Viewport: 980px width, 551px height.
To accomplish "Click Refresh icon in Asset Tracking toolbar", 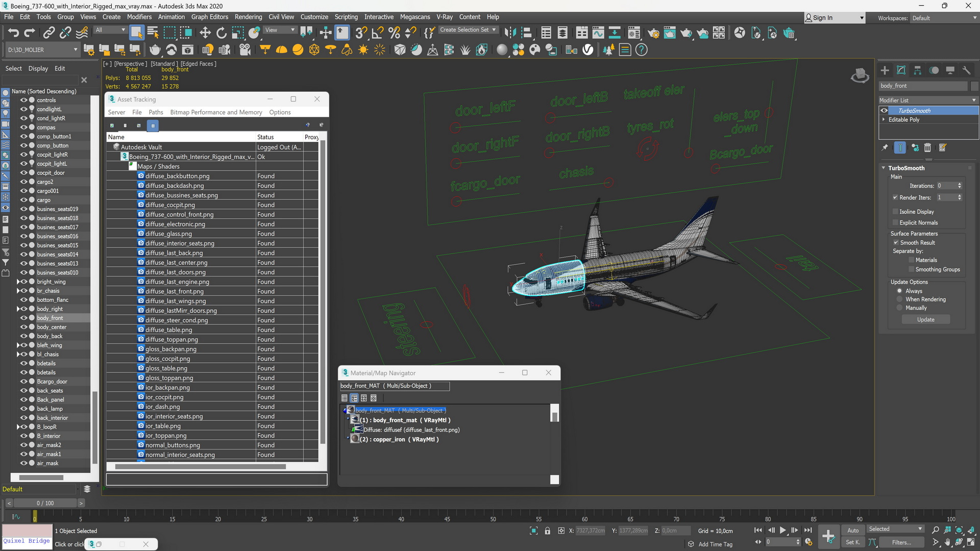I will 112,126.
